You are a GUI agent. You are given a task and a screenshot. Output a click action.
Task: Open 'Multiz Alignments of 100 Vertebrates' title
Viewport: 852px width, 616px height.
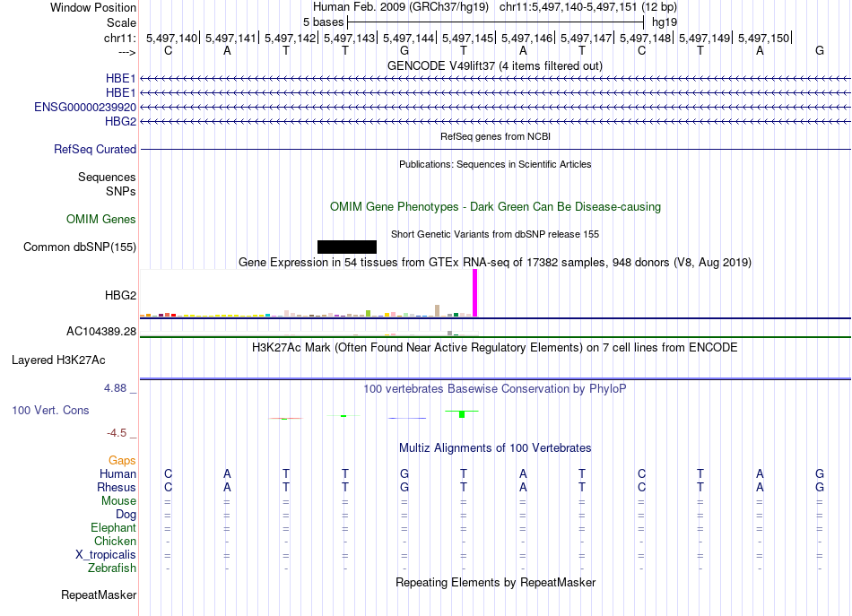495,448
